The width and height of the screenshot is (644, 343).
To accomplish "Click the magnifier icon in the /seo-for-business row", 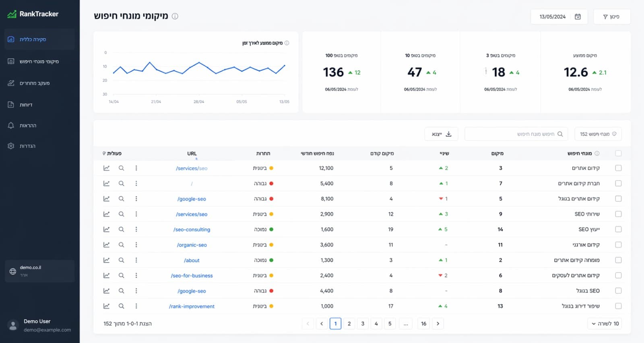I will [x=121, y=275].
